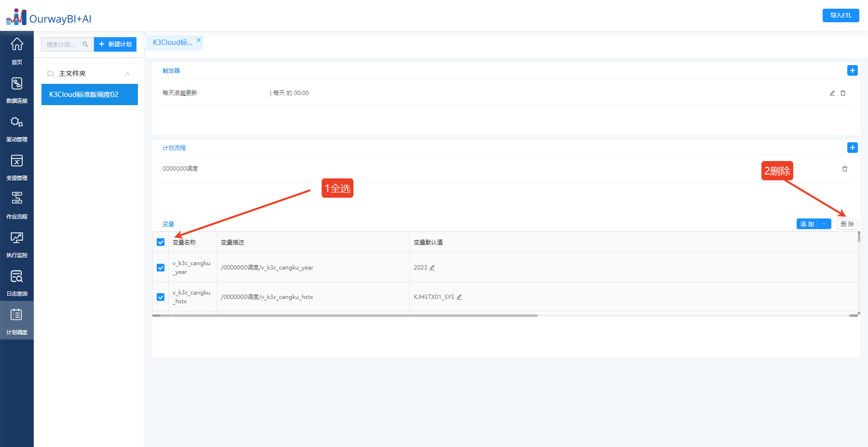Open the 执行监控 execution monitor section
Screen dimensions: 868x447
17,244
